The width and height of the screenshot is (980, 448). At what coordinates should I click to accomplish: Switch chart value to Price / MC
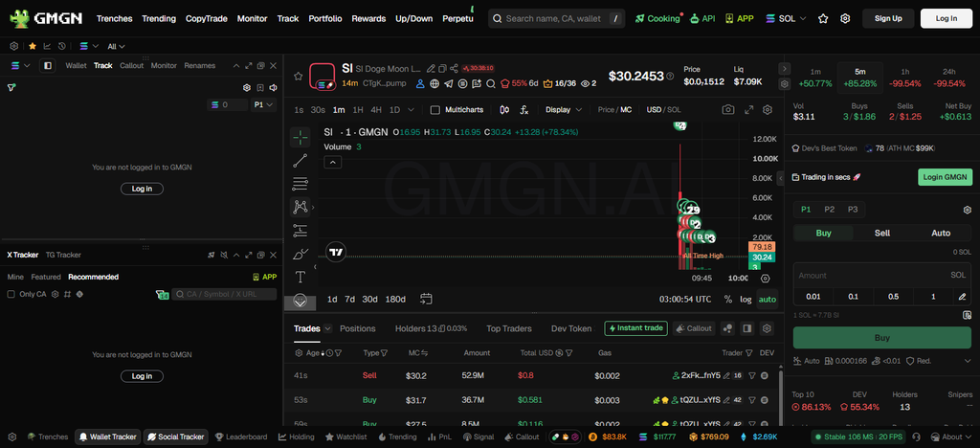pos(614,109)
